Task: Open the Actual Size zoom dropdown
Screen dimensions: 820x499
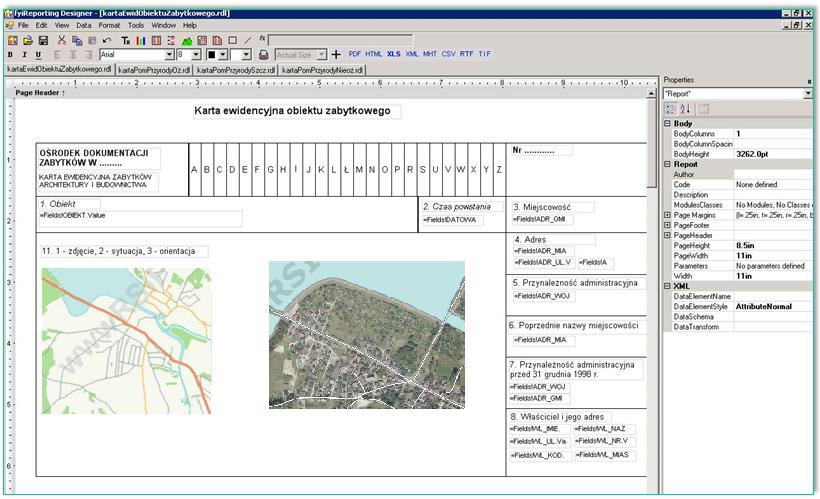Action: click(322, 54)
